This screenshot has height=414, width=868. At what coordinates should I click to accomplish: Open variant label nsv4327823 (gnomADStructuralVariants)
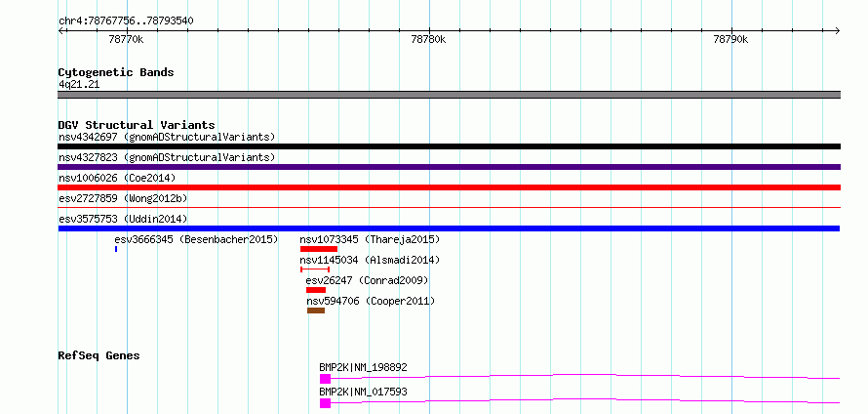click(x=167, y=157)
